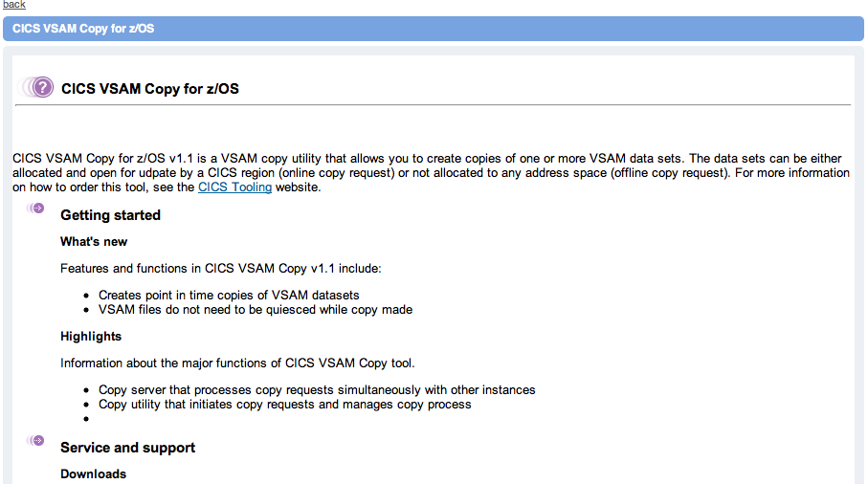
Task: Click the Downloads subheading
Action: click(93, 474)
